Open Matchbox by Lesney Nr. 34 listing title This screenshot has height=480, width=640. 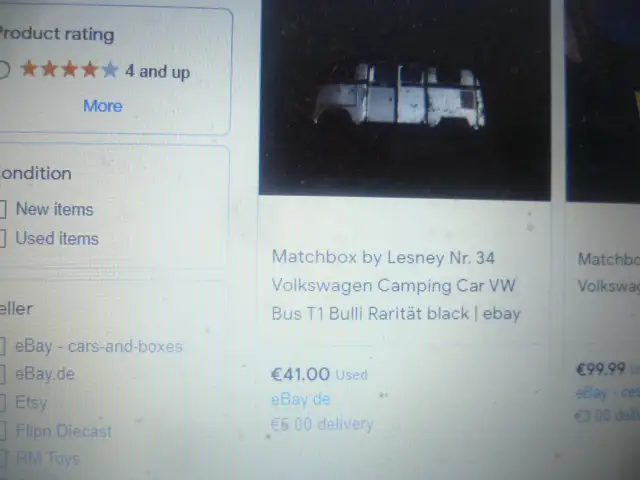pos(396,286)
